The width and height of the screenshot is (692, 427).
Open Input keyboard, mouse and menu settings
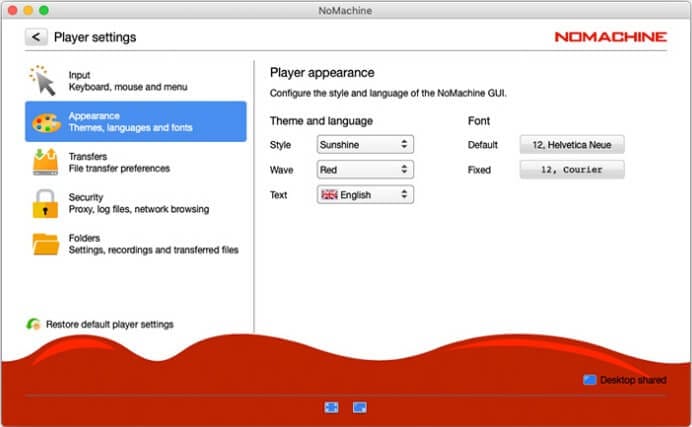click(x=135, y=81)
